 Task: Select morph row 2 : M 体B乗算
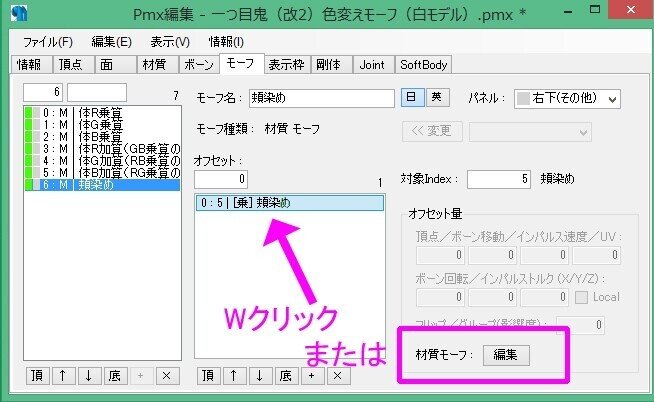click(x=102, y=137)
